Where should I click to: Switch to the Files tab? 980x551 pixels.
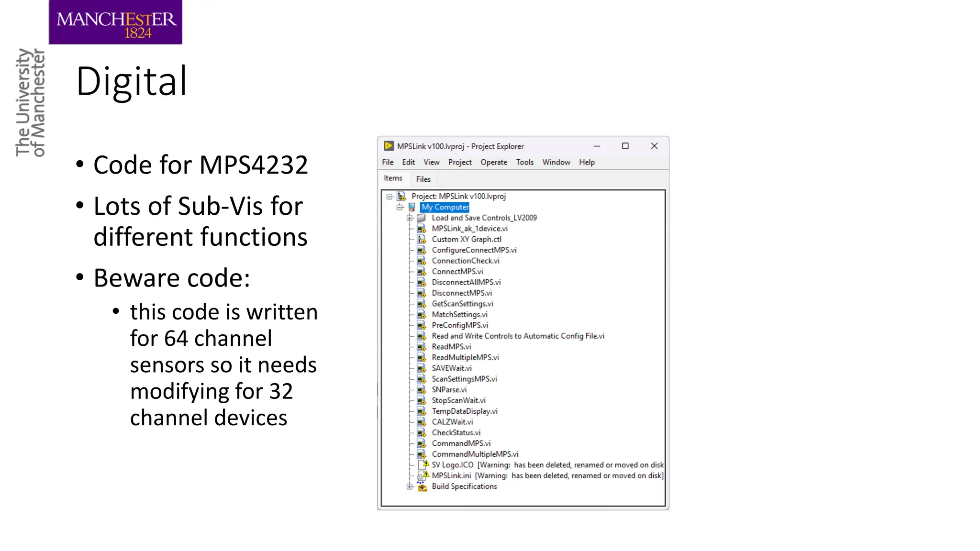coord(423,179)
